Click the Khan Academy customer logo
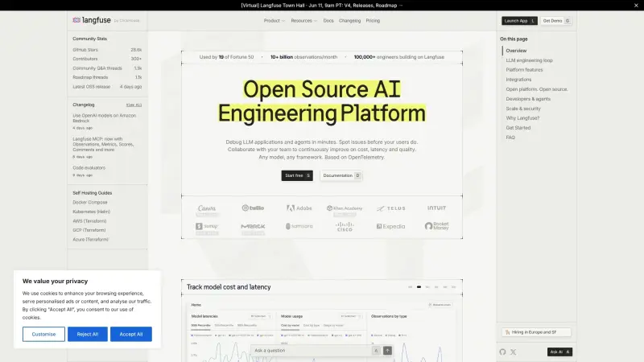Screen dimensions: 644x362 (x=345, y=208)
